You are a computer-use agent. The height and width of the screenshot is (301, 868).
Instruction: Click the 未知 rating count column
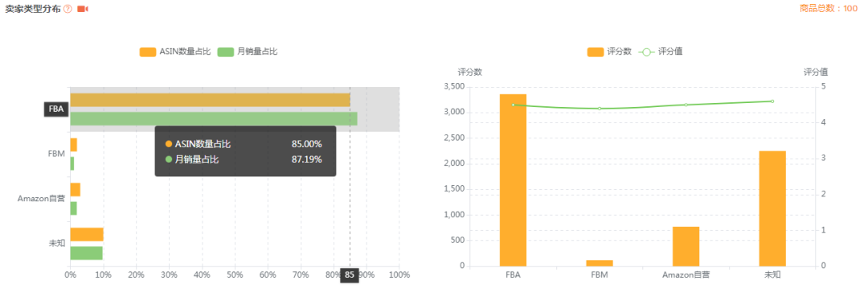[772, 208]
